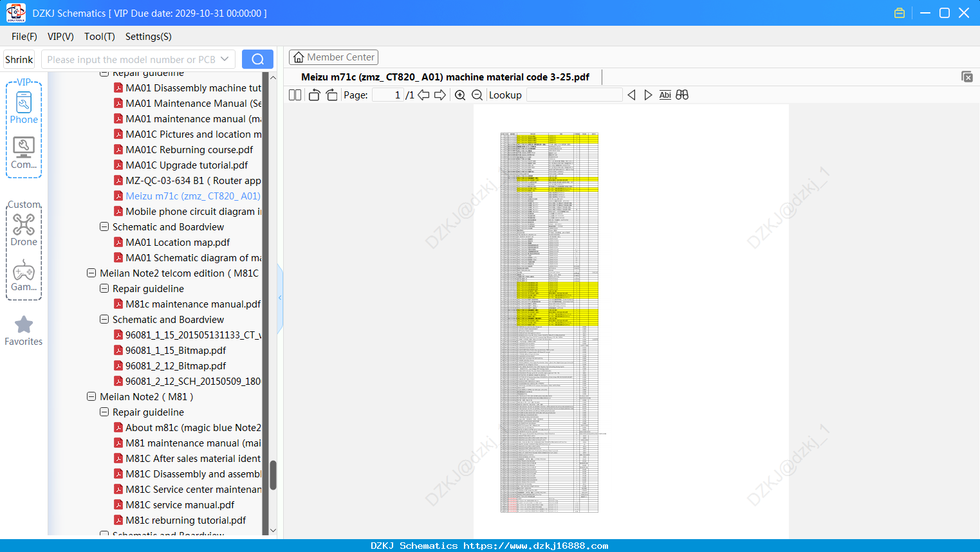Open model number search dropdown

pyautogui.click(x=225, y=59)
